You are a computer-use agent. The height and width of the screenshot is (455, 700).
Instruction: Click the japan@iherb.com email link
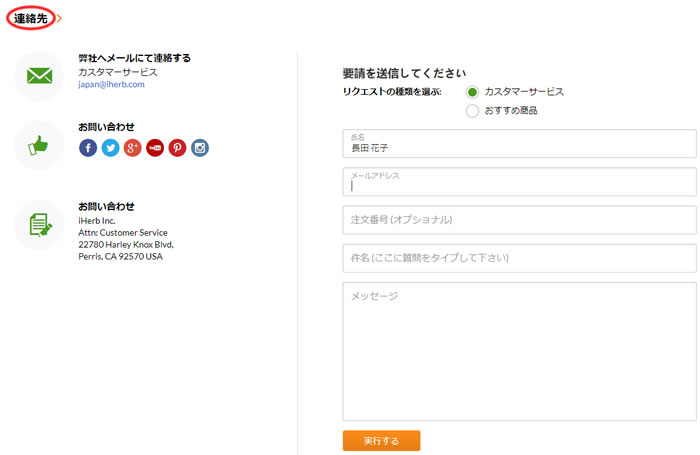[x=111, y=84]
